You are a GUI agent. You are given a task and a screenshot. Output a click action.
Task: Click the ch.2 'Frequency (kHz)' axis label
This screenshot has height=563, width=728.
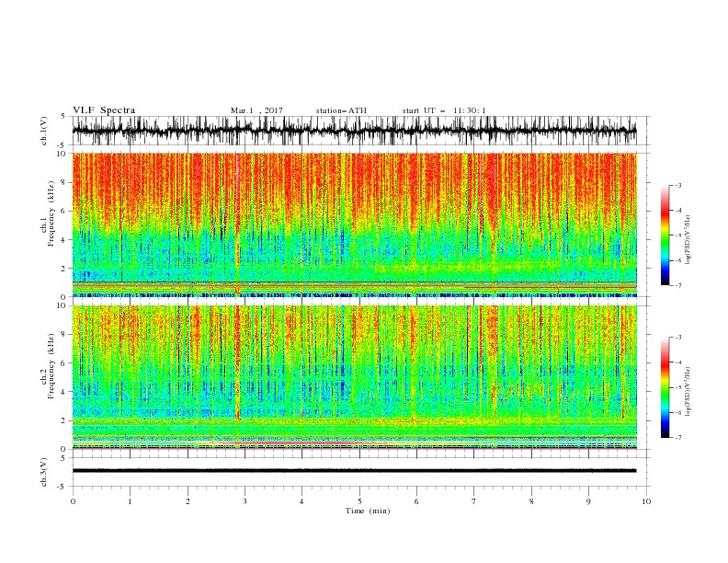pos(51,365)
